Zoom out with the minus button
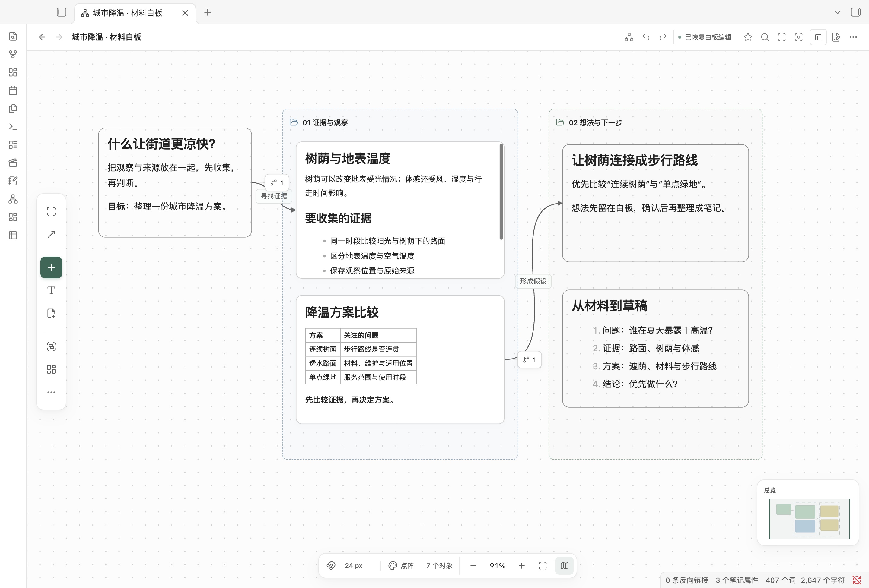The height and width of the screenshot is (588, 869). point(473,566)
